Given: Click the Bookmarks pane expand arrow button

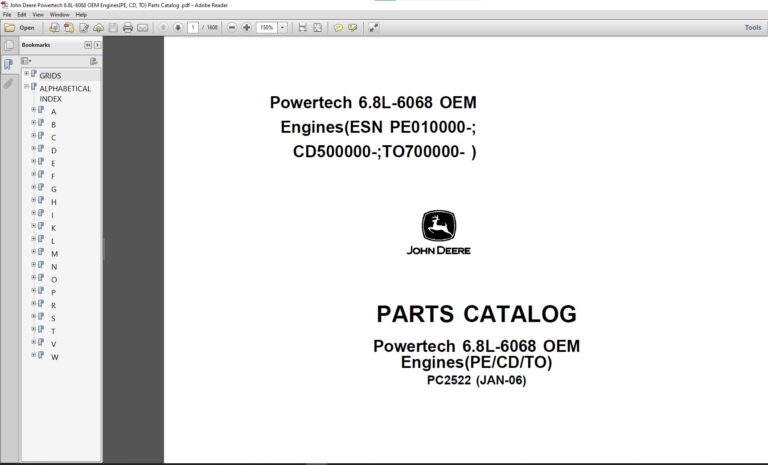Looking at the screenshot, I should coord(97,45).
